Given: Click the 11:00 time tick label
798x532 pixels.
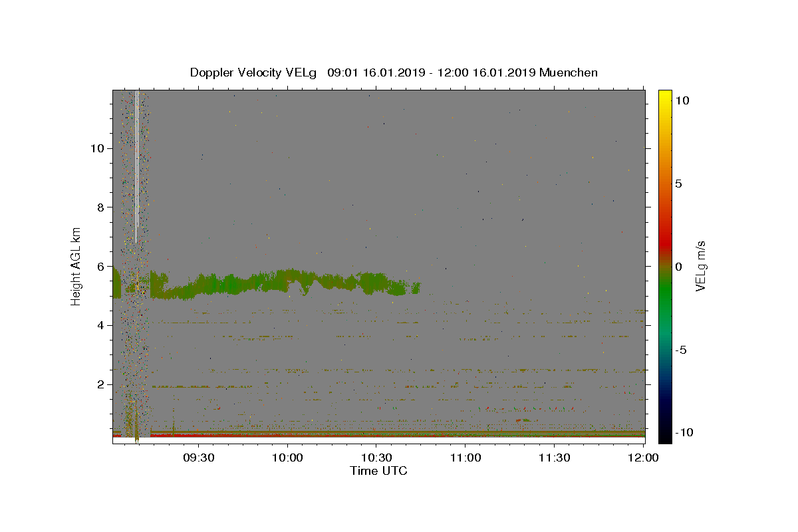Looking at the screenshot, I should (465, 458).
